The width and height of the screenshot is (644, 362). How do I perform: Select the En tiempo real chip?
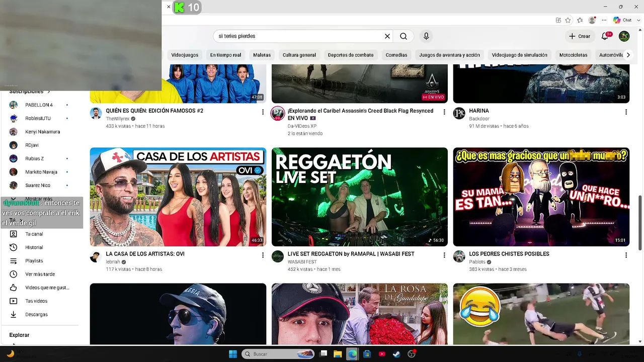tap(226, 55)
